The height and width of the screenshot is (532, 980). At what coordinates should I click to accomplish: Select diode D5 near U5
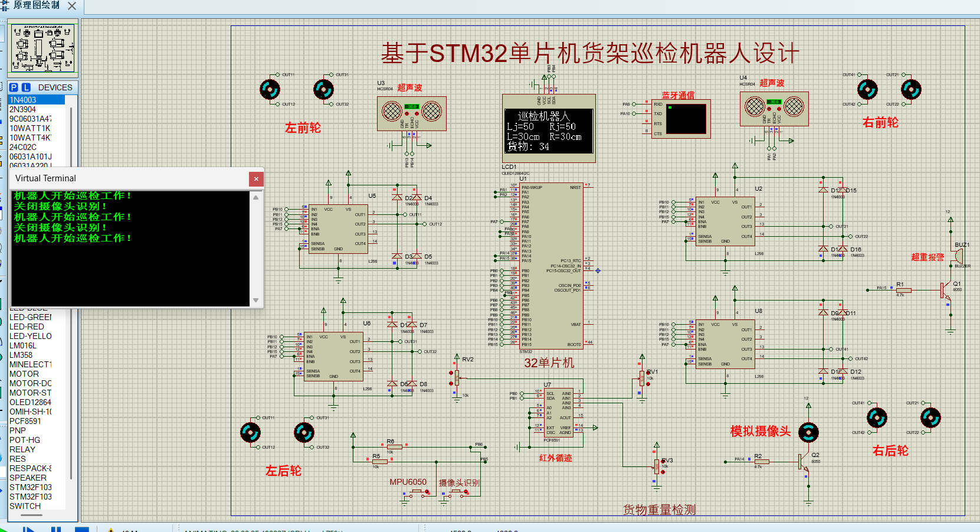click(417, 256)
